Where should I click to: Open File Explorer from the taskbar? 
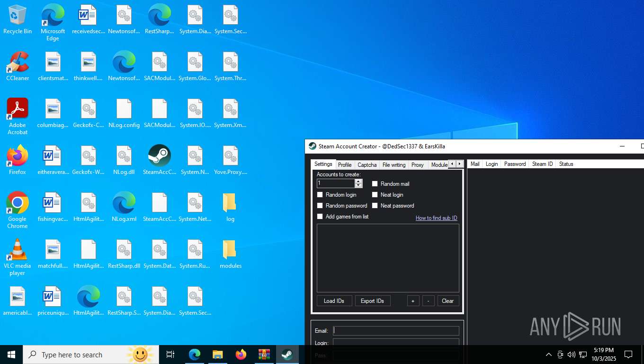point(218,355)
